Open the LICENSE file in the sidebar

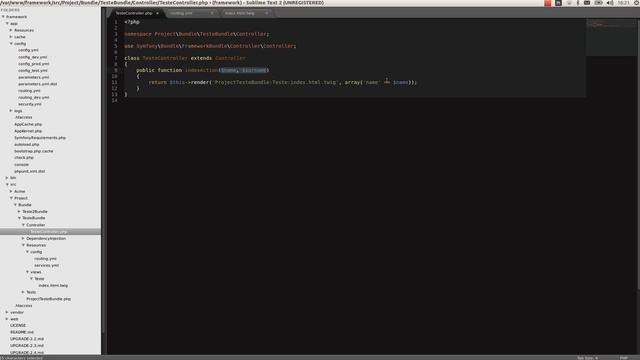18,325
